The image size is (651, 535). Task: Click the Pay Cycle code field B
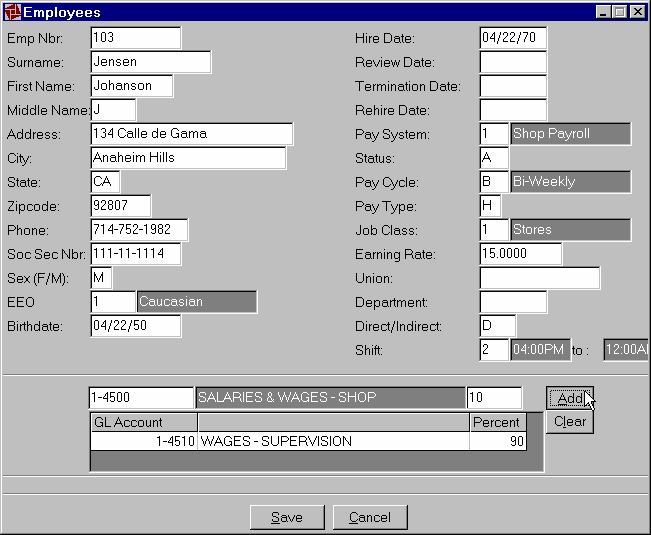point(494,182)
